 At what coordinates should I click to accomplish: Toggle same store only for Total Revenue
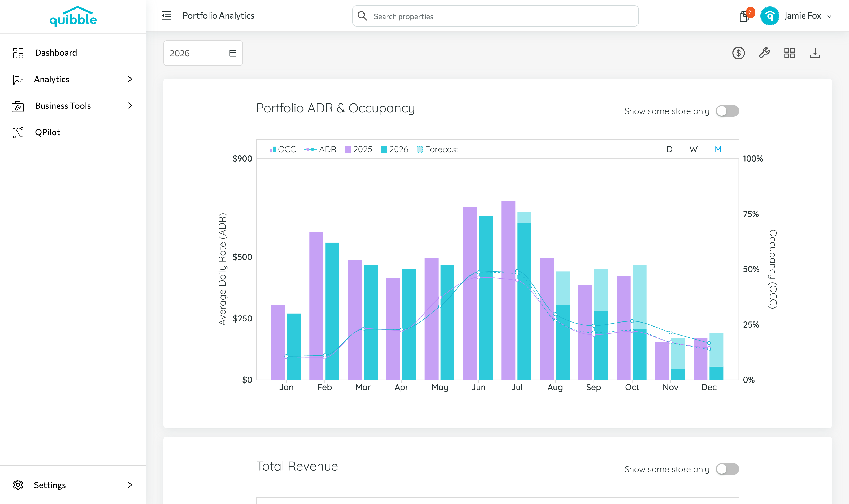click(x=727, y=469)
